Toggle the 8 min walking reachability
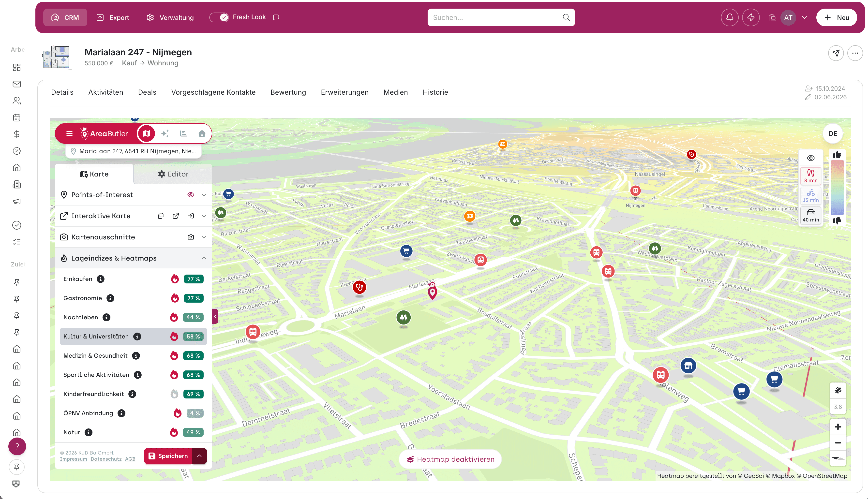Viewport: 868px width, 499px height. 810,176
